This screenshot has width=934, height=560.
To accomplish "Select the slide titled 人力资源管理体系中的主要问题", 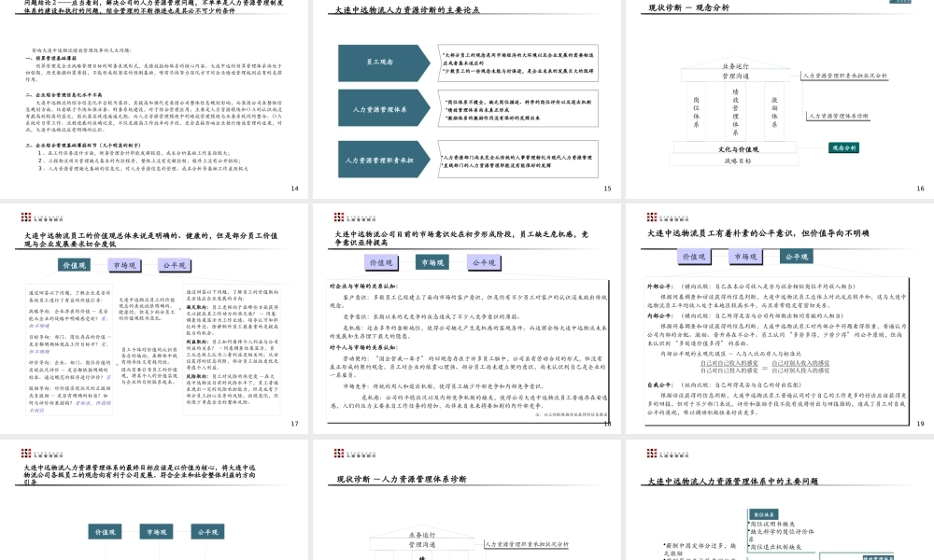I will click(x=780, y=500).
